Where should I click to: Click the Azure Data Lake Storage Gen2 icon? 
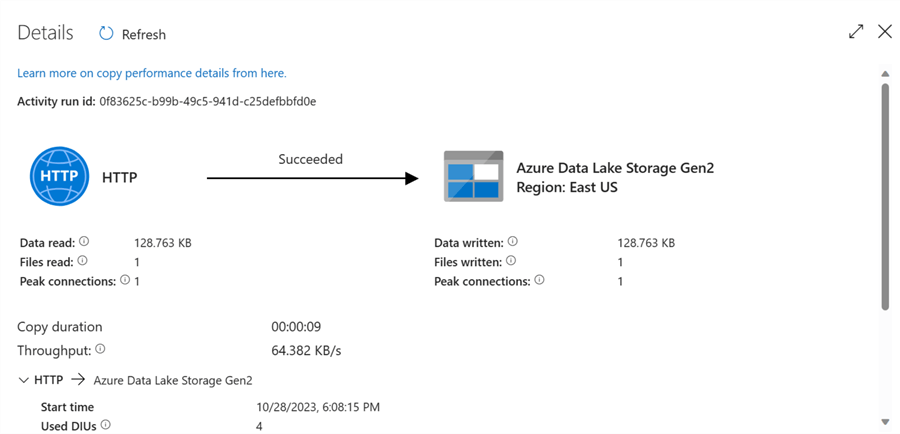coord(472,178)
